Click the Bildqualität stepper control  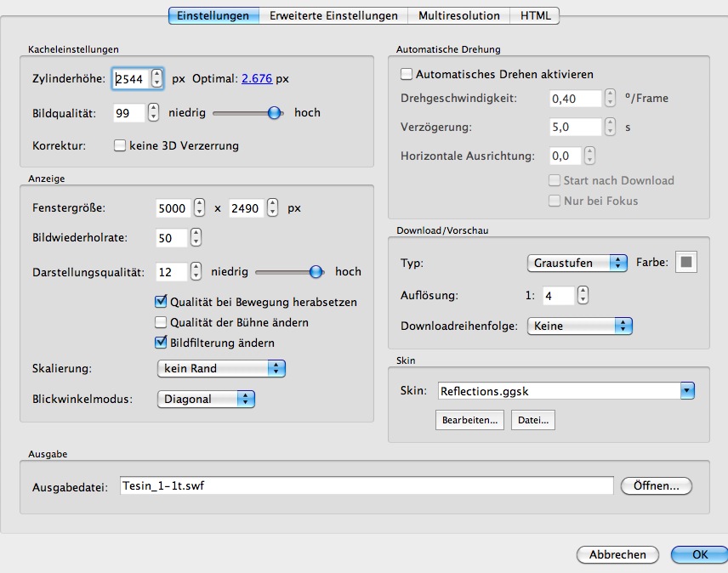tap(153, 112)
